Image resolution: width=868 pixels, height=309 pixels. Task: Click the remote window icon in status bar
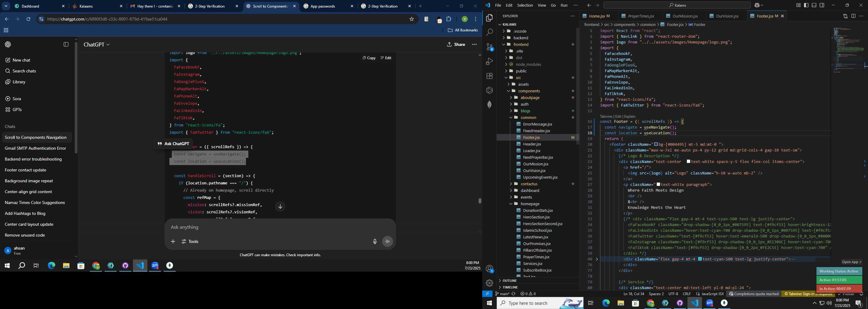tap(487, 294)
